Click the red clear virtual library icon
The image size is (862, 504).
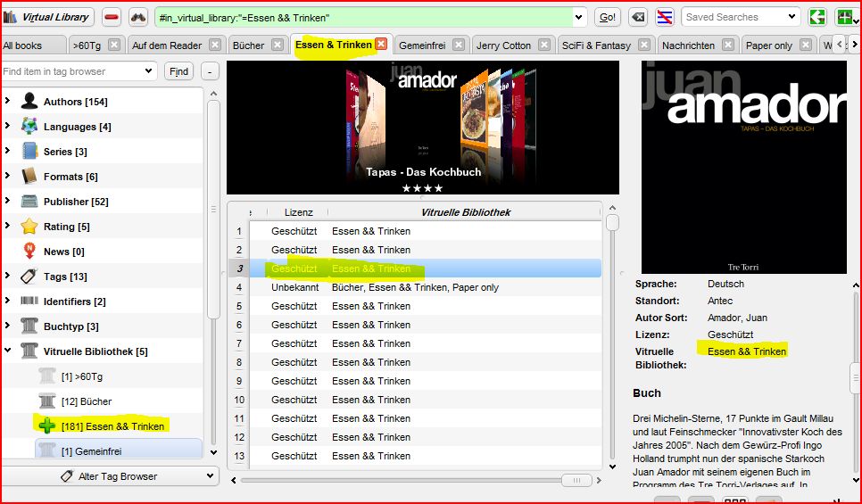[111, 18]
